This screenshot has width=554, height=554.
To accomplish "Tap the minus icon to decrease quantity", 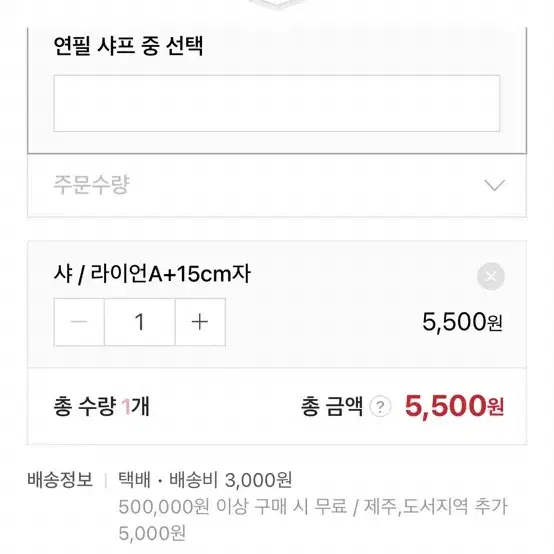I will point(79,322).
